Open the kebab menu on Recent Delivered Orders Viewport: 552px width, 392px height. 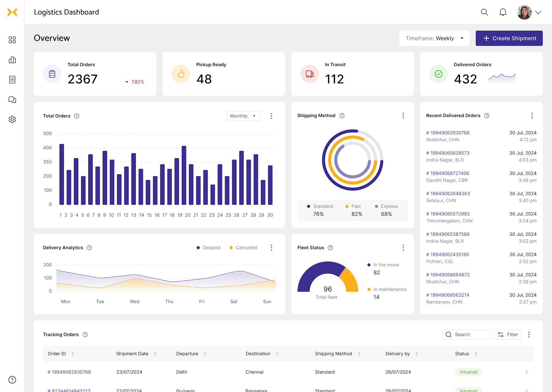(532, 115)
